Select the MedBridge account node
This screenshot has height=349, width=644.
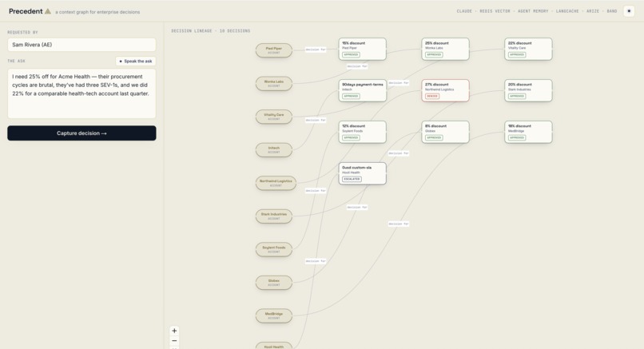tap(274, 315)
